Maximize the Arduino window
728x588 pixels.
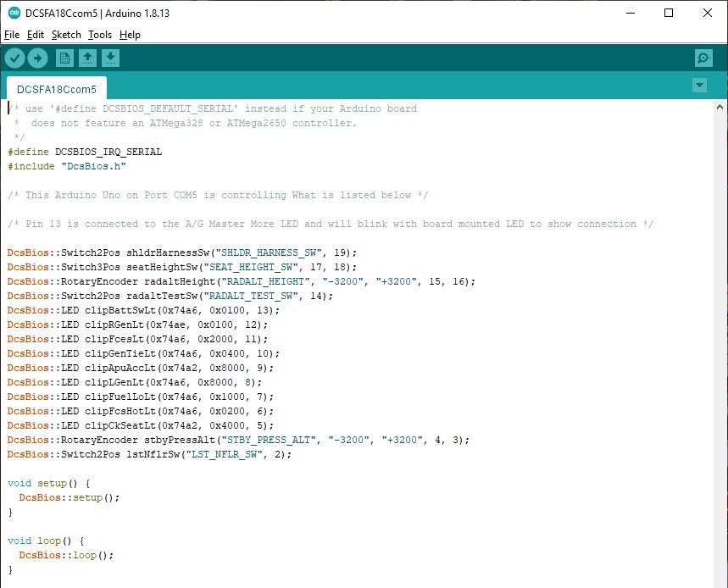coord(669,13)
